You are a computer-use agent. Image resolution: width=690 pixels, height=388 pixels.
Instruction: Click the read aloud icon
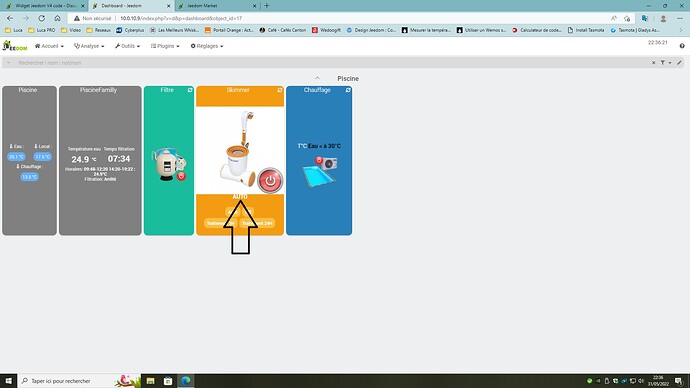coord(613,18)
